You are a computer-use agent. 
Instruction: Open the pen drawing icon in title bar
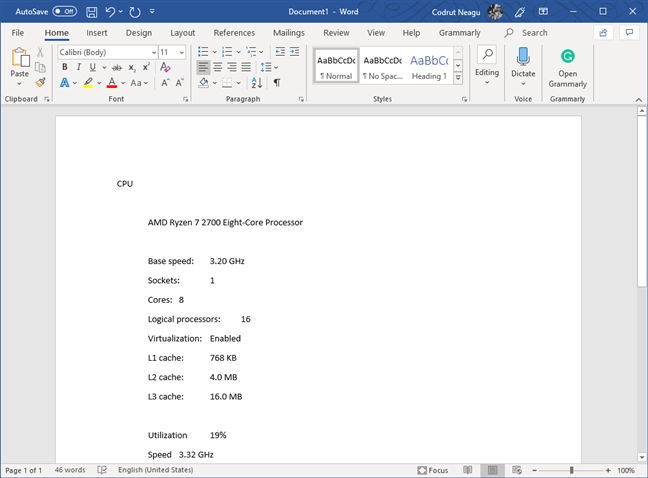pyautogui.click(x=519, y=12)
